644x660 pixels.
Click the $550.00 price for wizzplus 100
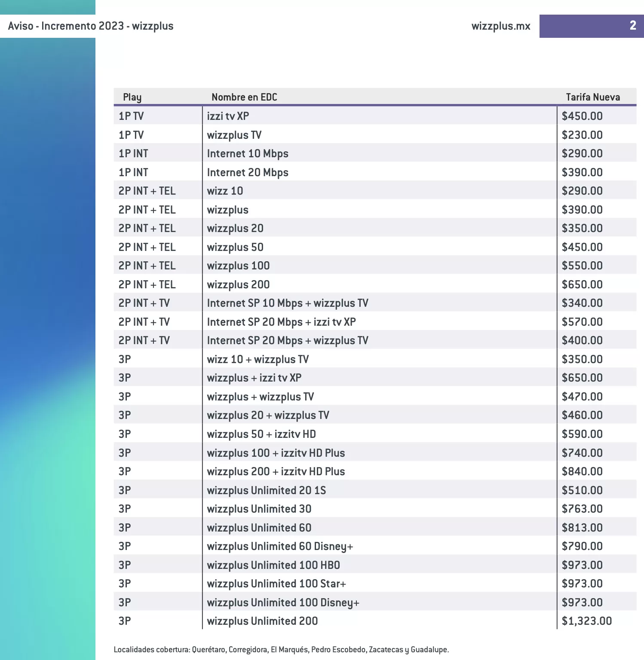[582, 266]
